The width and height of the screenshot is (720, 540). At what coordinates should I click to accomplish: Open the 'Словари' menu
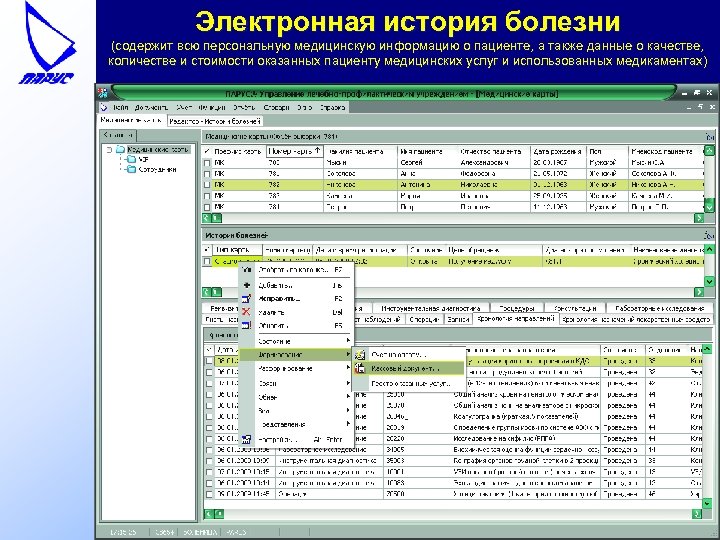(x=276, y=107)
